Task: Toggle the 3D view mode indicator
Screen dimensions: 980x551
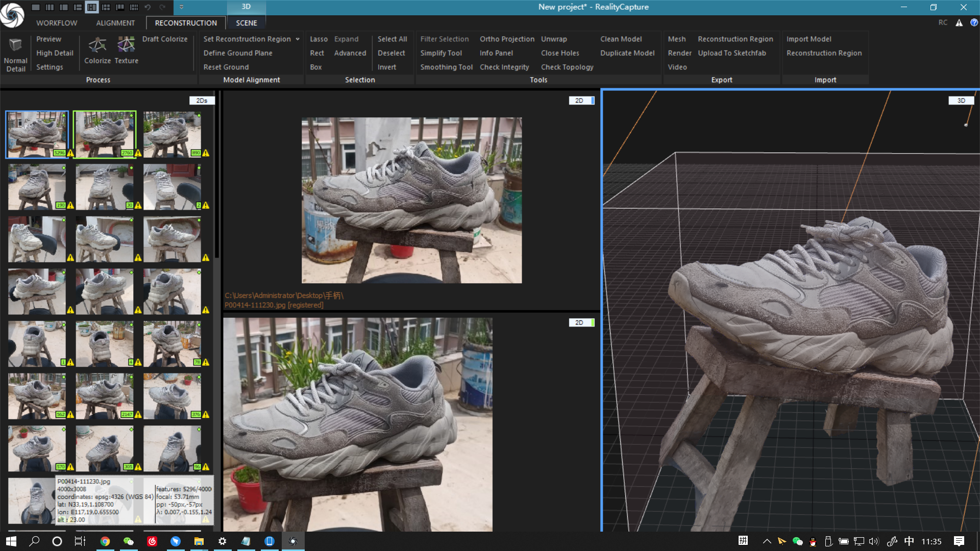Action: 962,101
